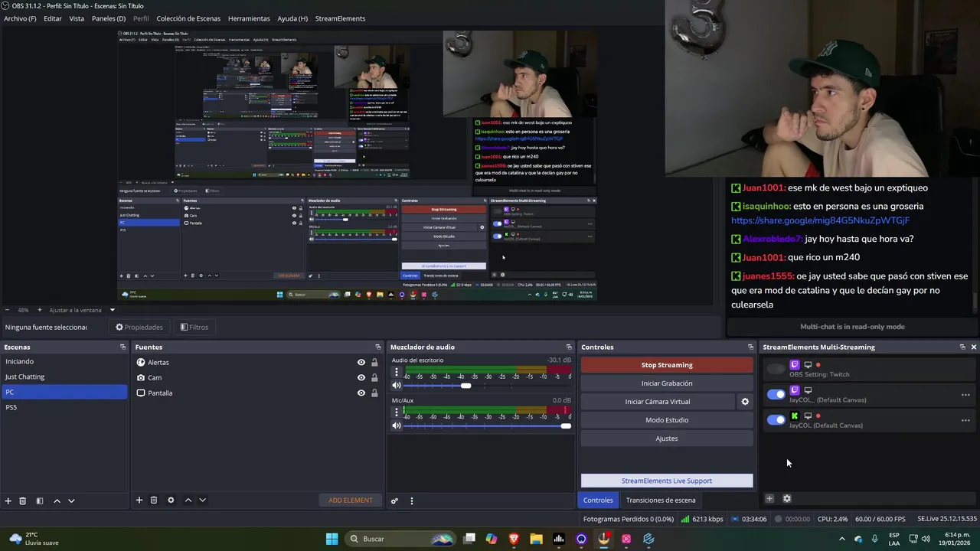Toggle visibility of Alertas source

(x=361, y=363)
